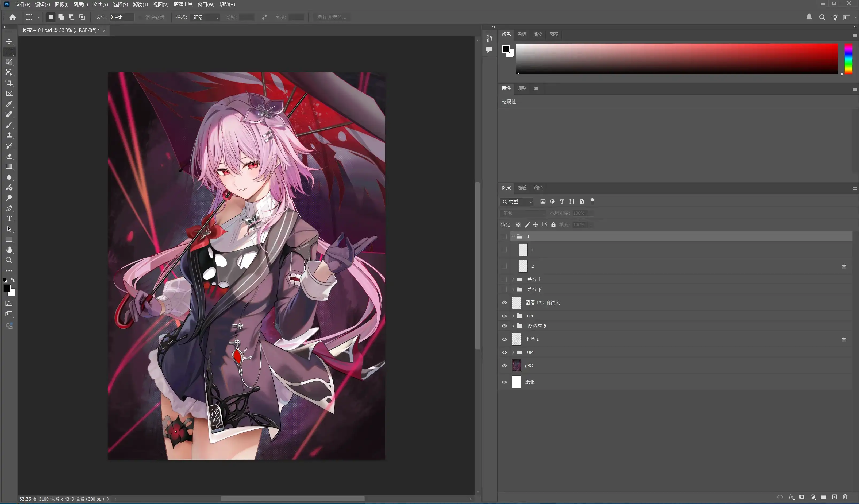The width and height of the screenshot is (859, 504).
Task: Switch to the 通道 channels tab
Action: tap(522, 188)
